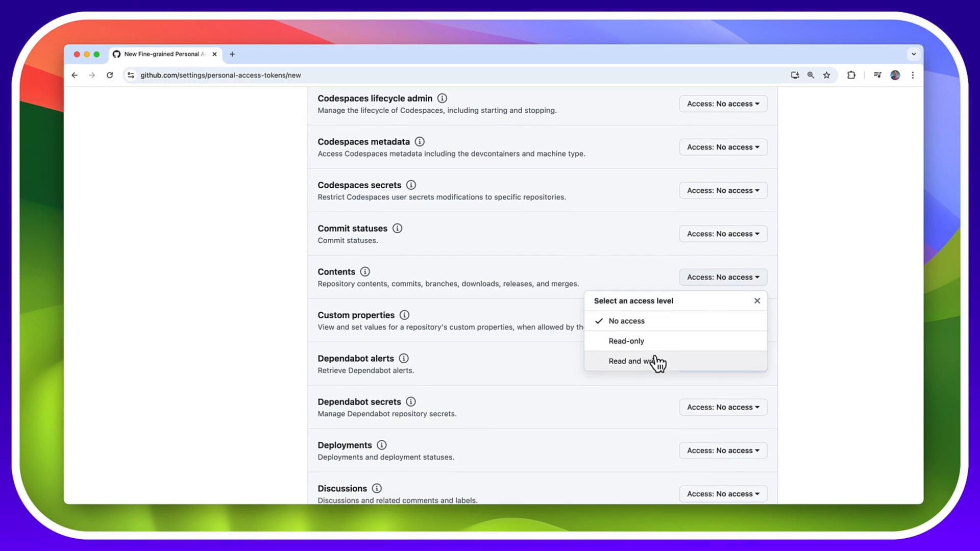Screen dimensions: 980x551
Task: Choose Read and write access level
Action: click(675, 361)
